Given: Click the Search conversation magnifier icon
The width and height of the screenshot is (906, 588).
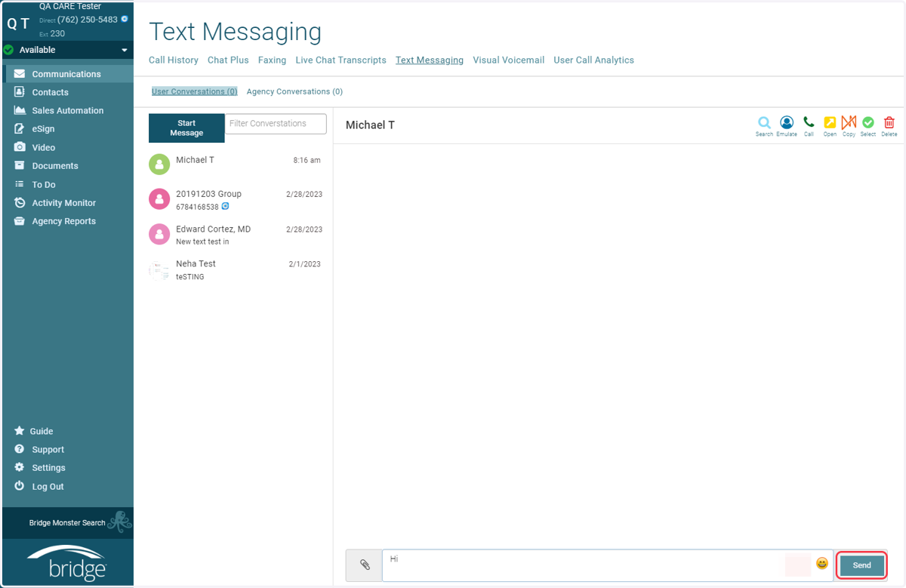Looking at the screenshot, I should pyautogui.click(x=764, y=122).
